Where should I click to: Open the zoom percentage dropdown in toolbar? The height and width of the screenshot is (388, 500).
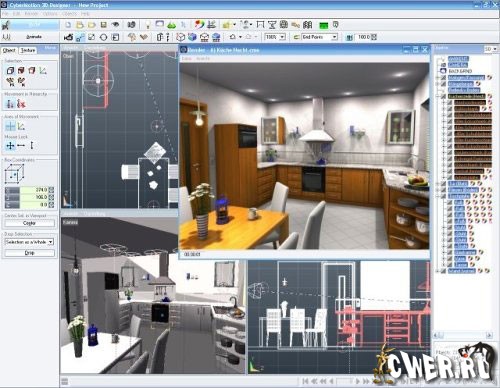click(275, 37)
